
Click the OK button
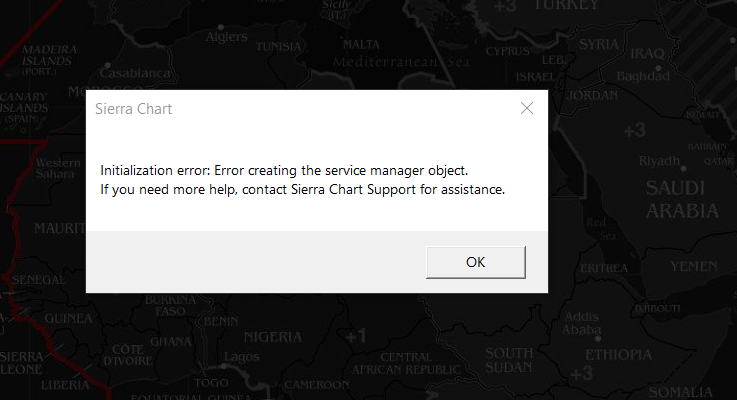pos(475,262)
